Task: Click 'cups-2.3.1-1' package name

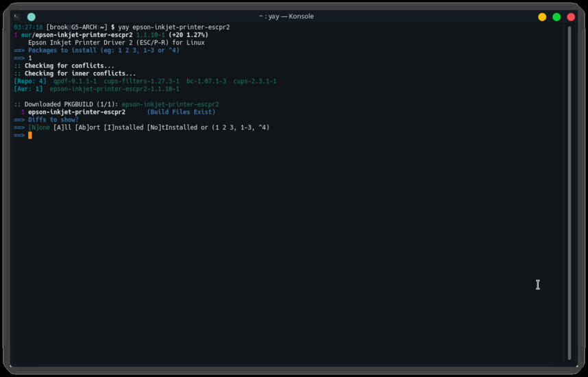Action: (x=255, y=81)
